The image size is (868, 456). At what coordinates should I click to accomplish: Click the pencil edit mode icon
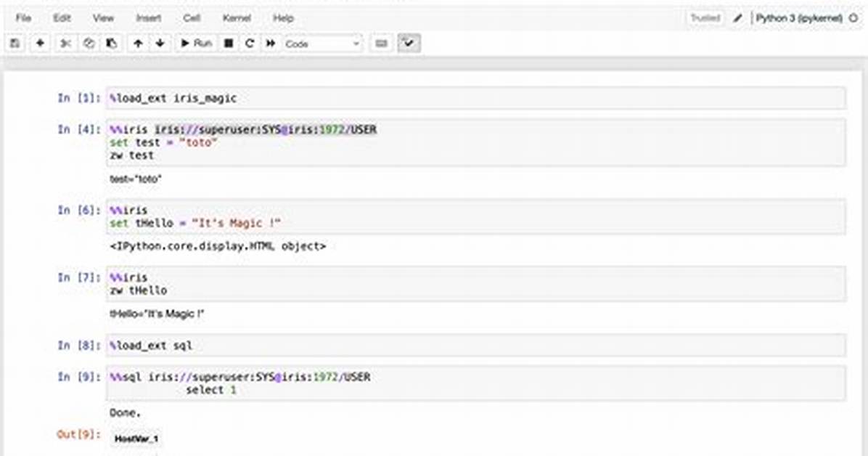click(x=737, y=17)
